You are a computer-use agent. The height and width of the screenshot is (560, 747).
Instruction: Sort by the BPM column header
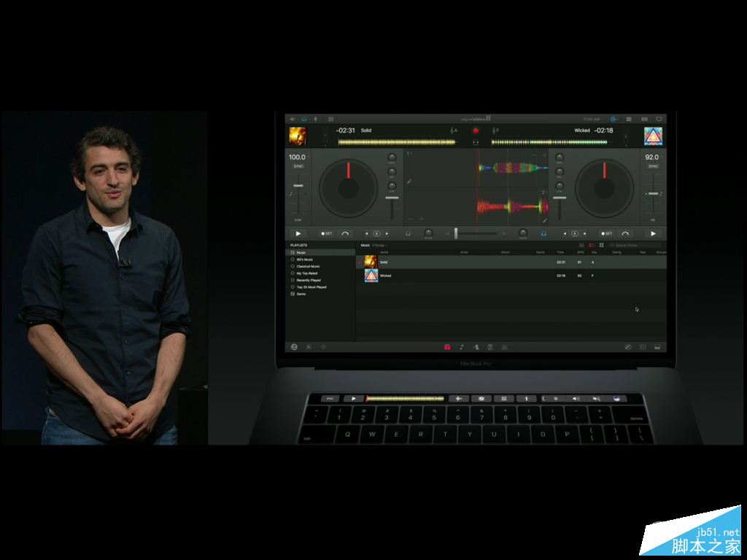(x=581, y=252)
